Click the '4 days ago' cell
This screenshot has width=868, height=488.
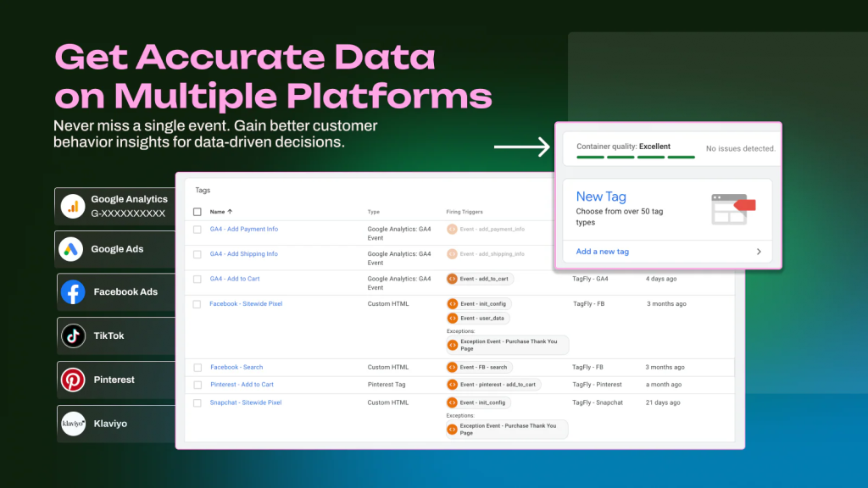(x=661, y=279)
